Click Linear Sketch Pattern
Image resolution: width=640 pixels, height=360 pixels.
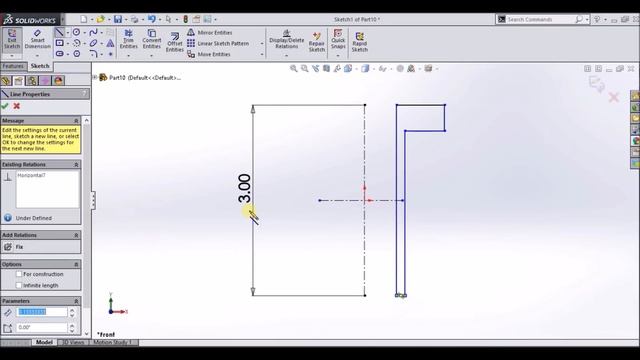[x=218, y=43]
